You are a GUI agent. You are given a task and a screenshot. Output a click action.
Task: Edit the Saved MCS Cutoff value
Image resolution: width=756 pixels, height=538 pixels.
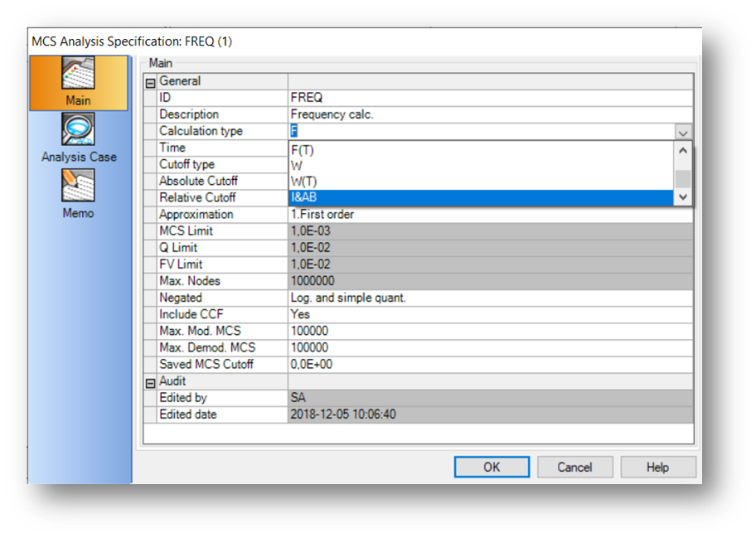pos(489,365)
